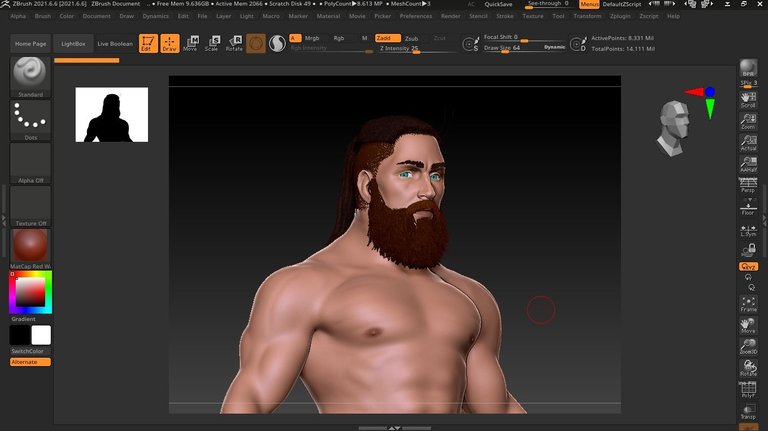768x431 pixels.
Task: Open the Dots stroke picker
Action: point(30,120)
